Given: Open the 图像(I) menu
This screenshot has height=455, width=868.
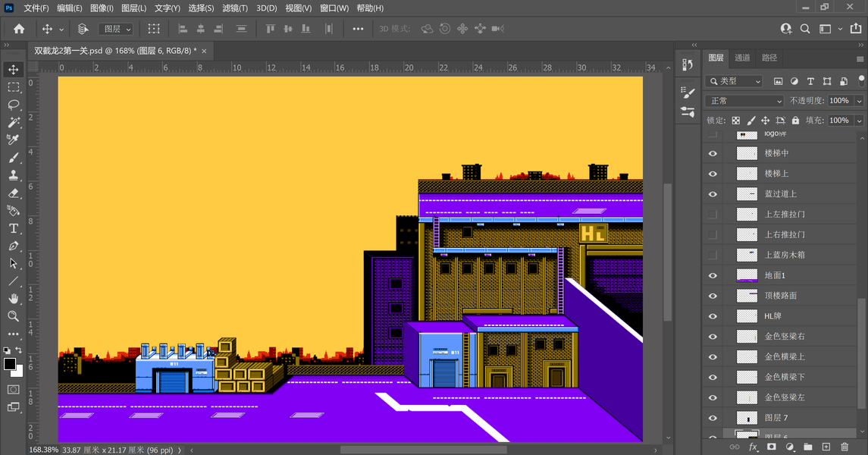Looking at the screenshot, I should [102, 8].
